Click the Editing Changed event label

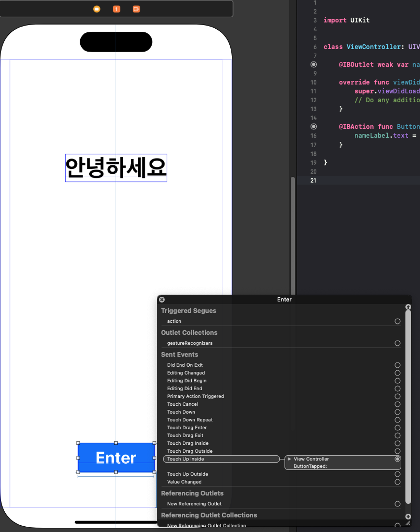186,373
